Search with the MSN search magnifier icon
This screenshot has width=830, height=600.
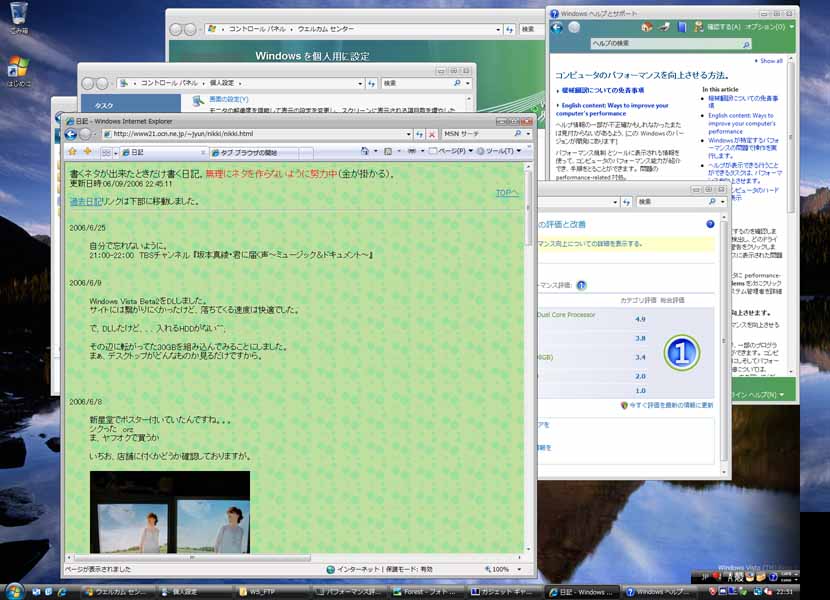(x=518, y=134)
